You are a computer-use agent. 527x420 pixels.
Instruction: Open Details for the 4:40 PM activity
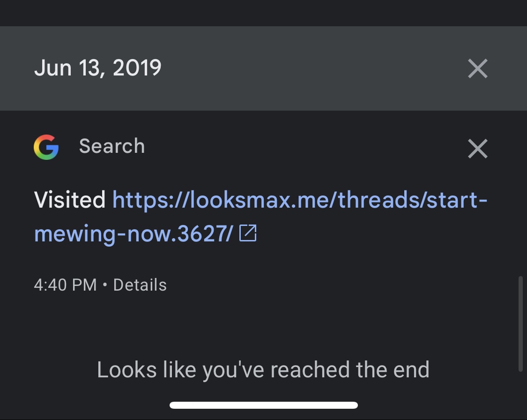(x=140, y=285)
